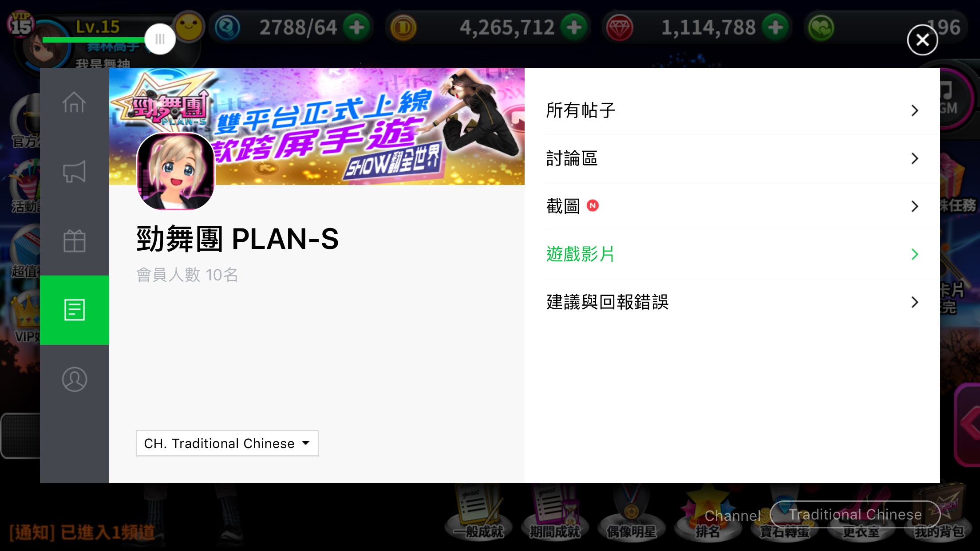Open the user profile icon in sidebar
Screen dimensions: 980x551
coord(74,379)
